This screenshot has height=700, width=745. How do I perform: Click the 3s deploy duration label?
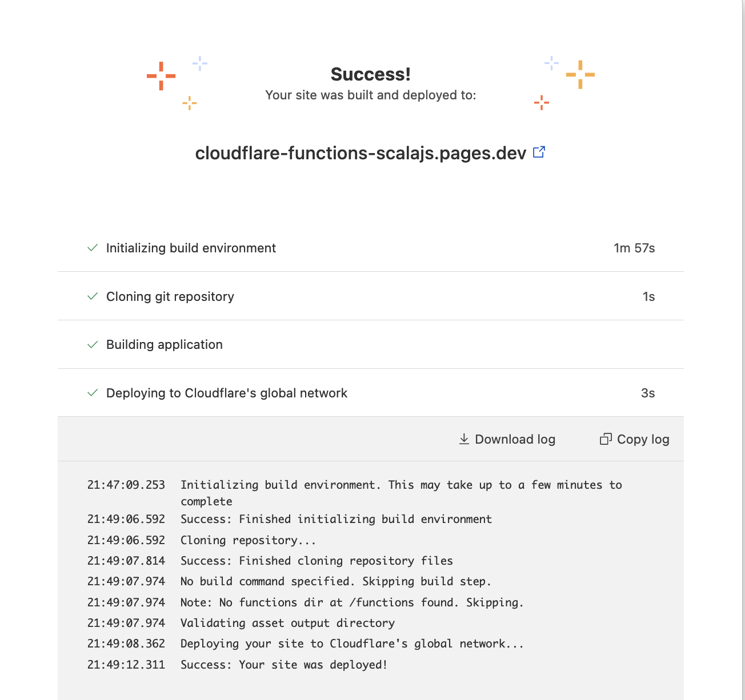[x=648, y=393]
